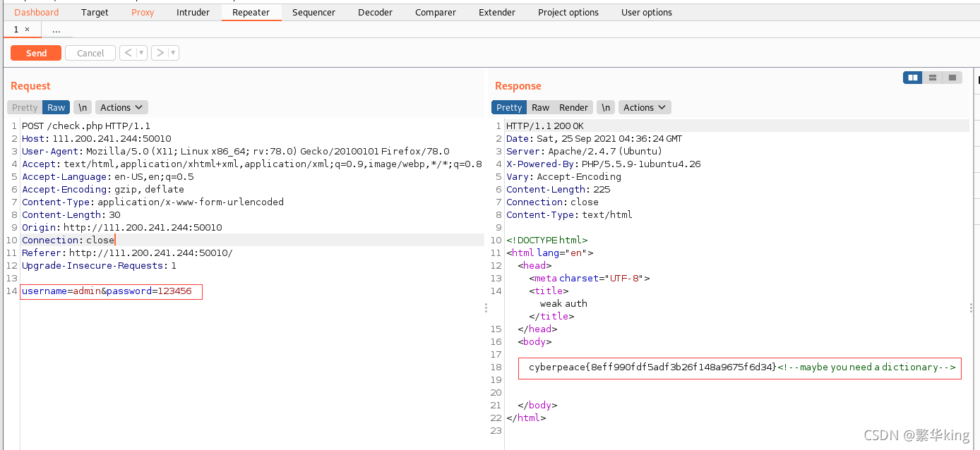Click the Origin header line
This screenshot has height=450, width=980.
pos(122,227)
